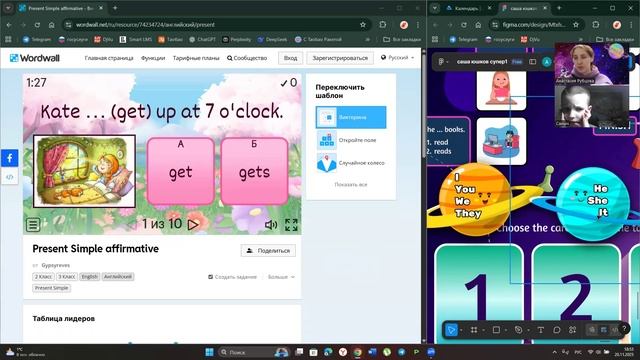Click the "English" tag

point(89,276)
